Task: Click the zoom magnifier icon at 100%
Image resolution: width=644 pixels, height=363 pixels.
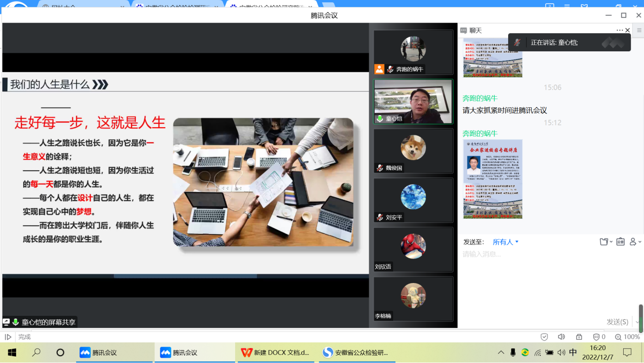Action: pos(618,337)
